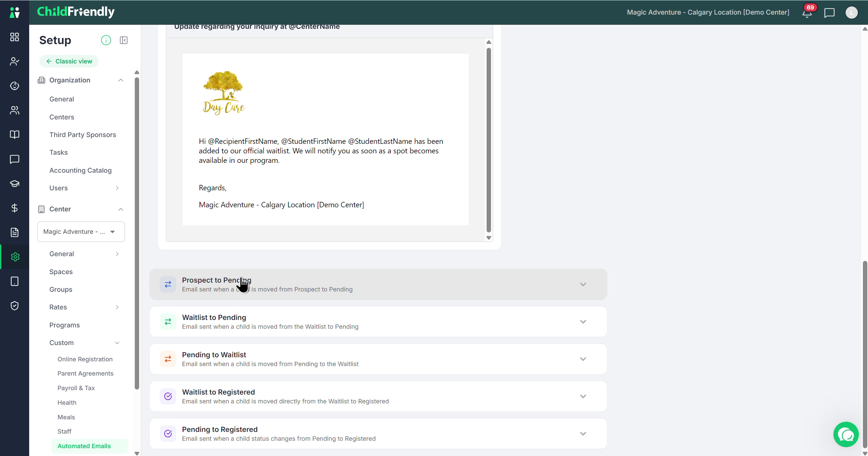868x456 pixels.
Task: Open Third Party Sponsors settings
Action: [x=83, y=135]
